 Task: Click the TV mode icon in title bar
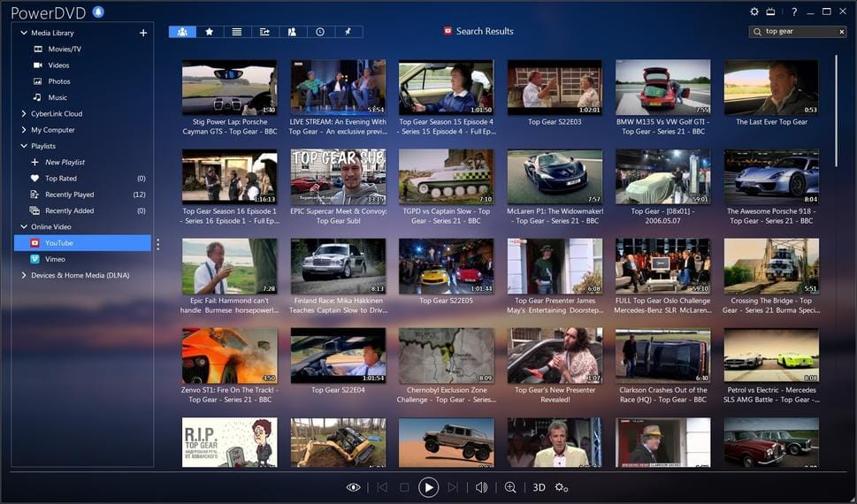tap(770, 11)
